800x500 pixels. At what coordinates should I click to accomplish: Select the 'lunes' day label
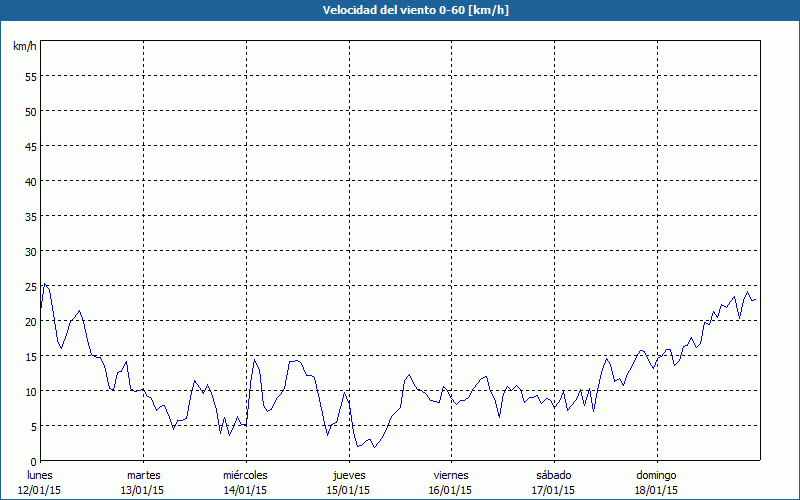40,475
